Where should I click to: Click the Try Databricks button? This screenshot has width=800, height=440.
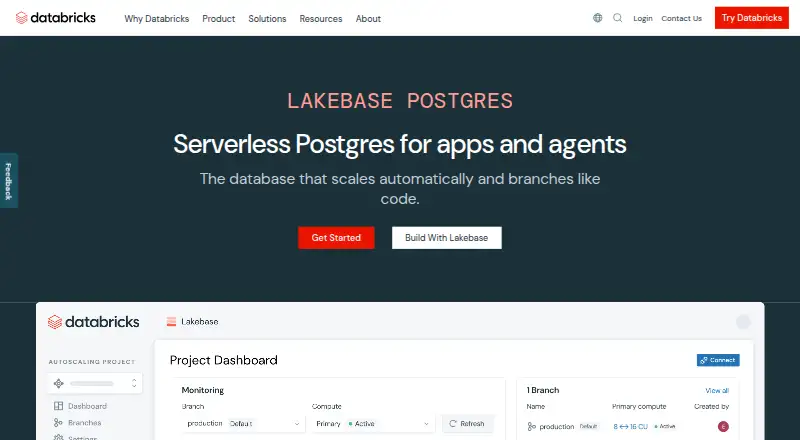(x=752, y=18)
